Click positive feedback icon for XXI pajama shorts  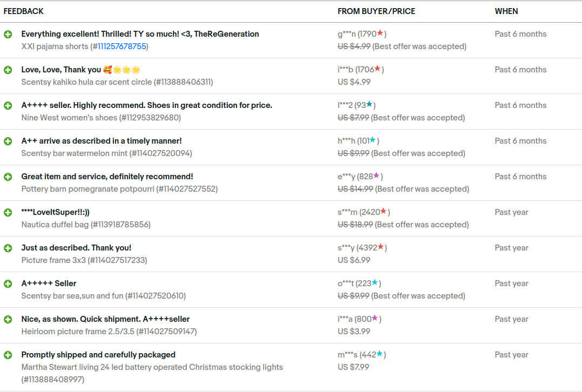[x=8, y=34]
